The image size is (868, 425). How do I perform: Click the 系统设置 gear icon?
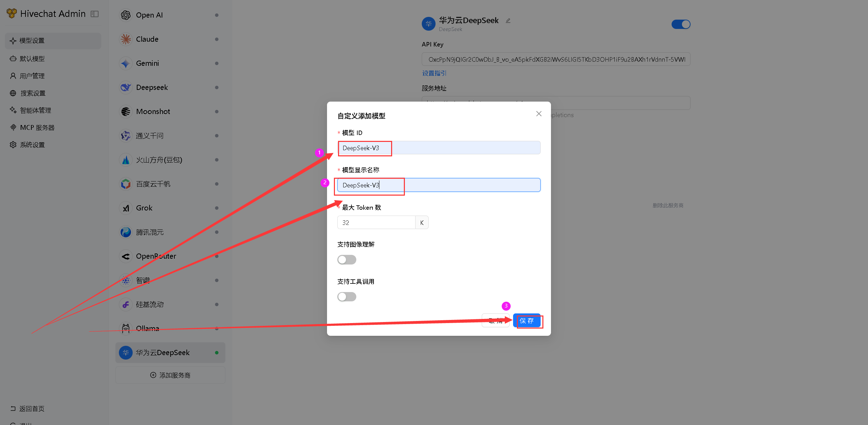point(13,145)
